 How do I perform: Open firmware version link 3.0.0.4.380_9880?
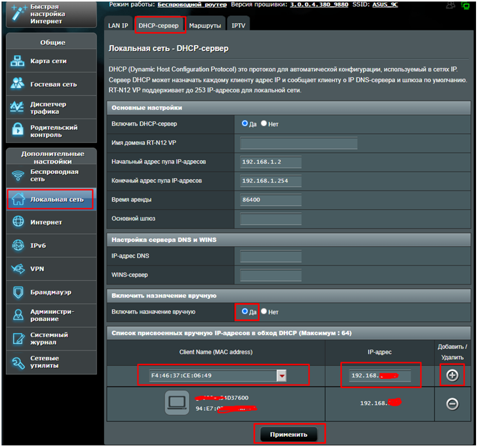pos(319,4)
